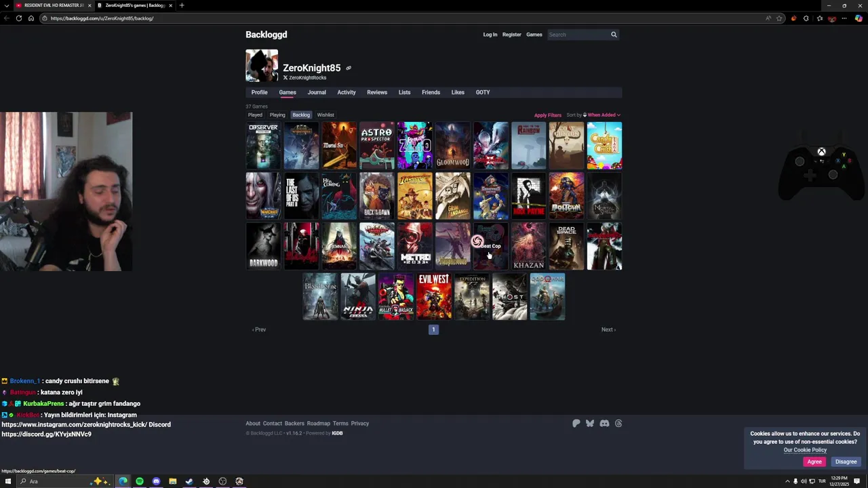The height and width of the screenshot is (488, 868).
Task: Open the Evil West game cover
Action: point(434,297)
